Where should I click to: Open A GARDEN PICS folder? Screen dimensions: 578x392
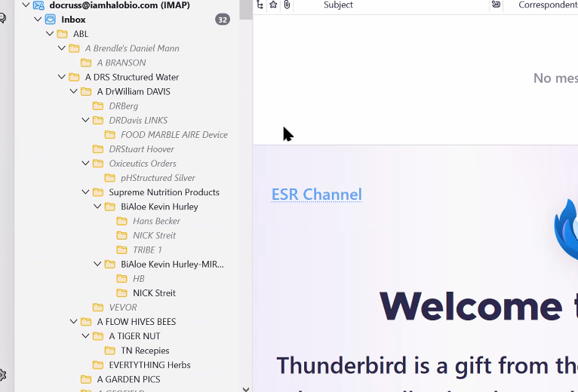[x=128, y=378]
